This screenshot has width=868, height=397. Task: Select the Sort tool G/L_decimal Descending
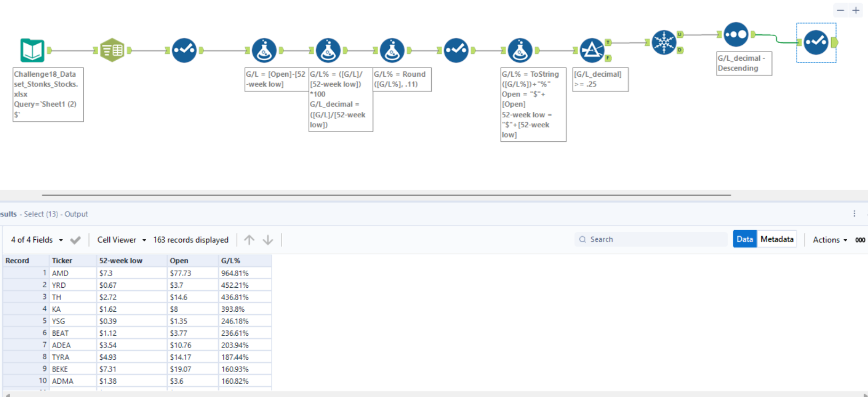[736, 35]
